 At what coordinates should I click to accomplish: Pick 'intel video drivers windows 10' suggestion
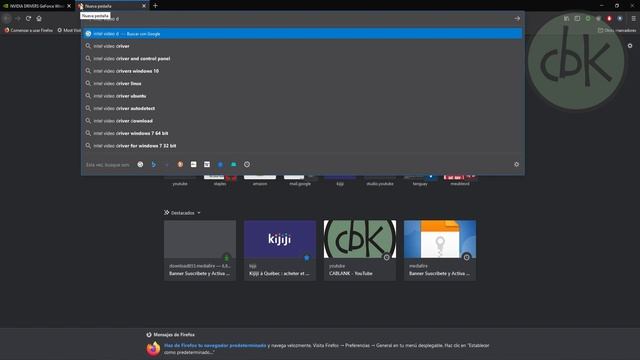(x=302, y=71)
